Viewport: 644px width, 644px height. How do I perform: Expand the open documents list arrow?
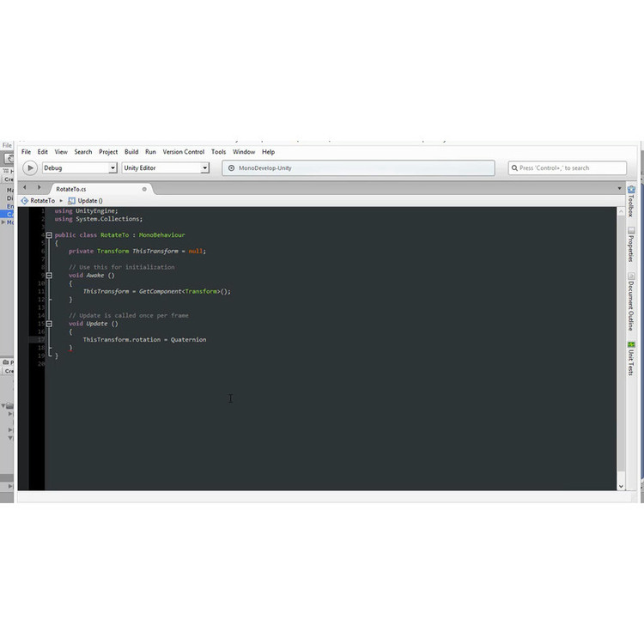coord(620,188)
